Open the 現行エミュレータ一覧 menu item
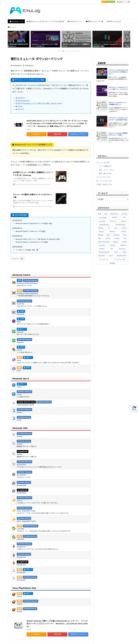Viewport: 138px width, 644px height. [94, 21]
